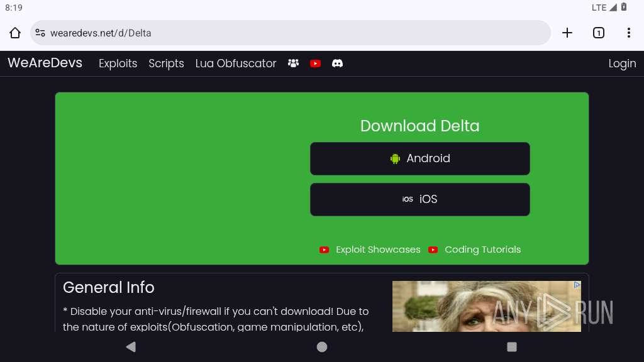
Task: Tap the Android recents square button
Action: [x=512, y=347]
